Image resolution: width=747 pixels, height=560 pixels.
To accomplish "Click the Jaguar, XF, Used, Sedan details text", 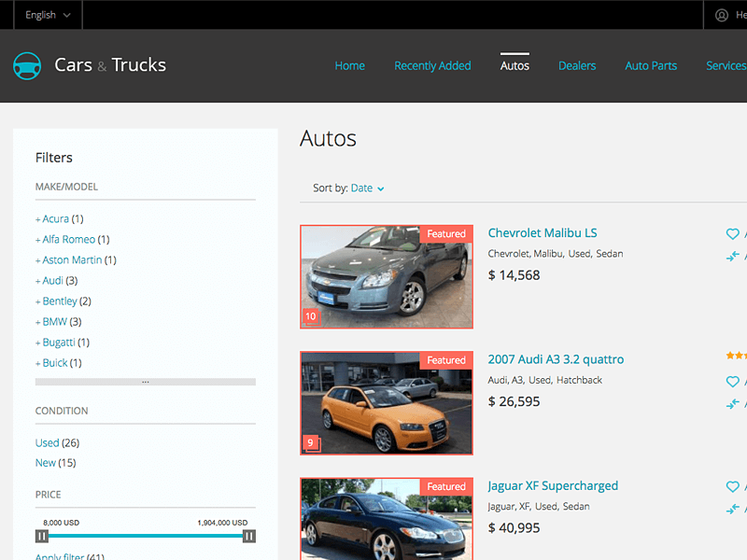I will (539, 507).
